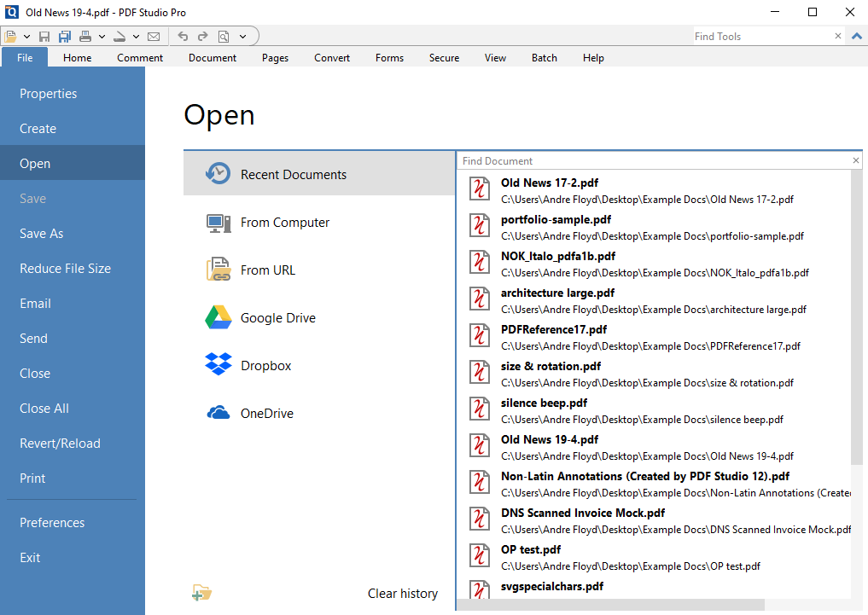Open the Secure tab
This screenshot has height=615, width=868.
445,57
